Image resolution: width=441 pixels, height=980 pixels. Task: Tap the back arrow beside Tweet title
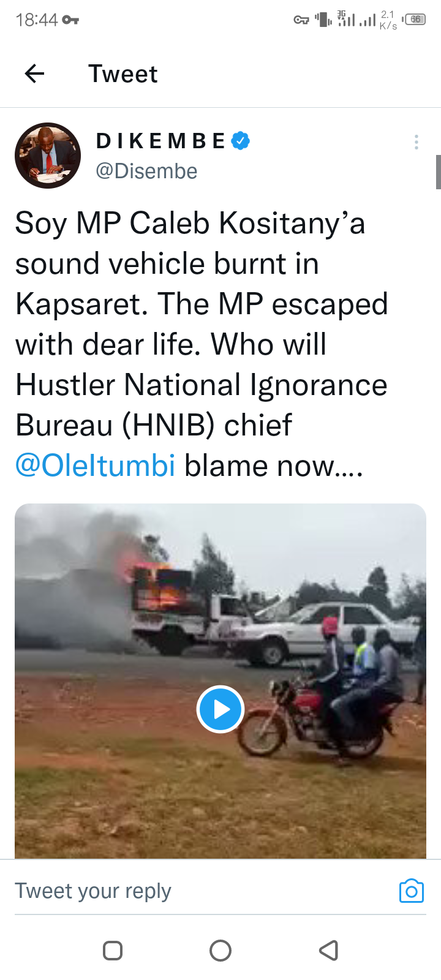(34, 74)
